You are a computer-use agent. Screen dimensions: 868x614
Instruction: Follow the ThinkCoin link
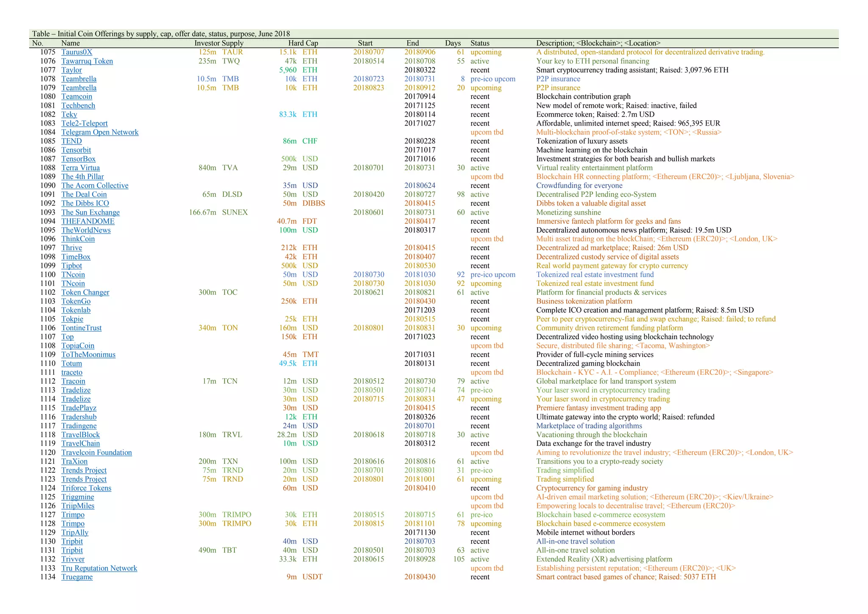tap(78, 239)
